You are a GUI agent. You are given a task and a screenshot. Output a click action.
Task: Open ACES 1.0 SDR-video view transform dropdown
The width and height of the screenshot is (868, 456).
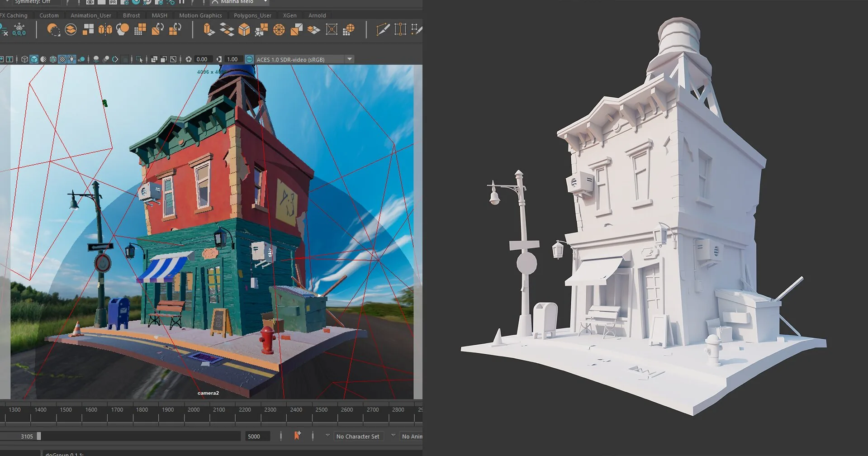[x=304, y=59]
